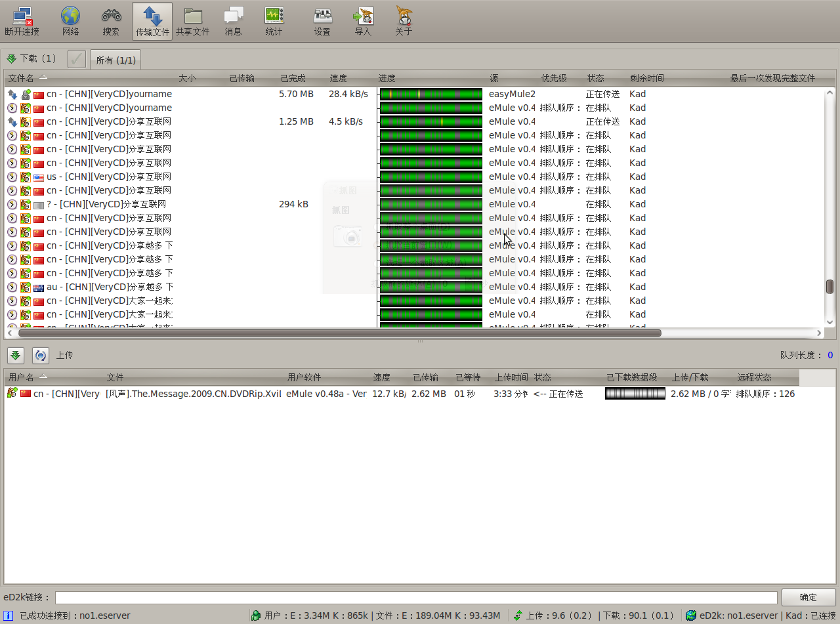Image resolution: width=840 pixels, height=624 pixels.
Task: Open the 设置 preferences icon
Action: click(x=322, y=21)
